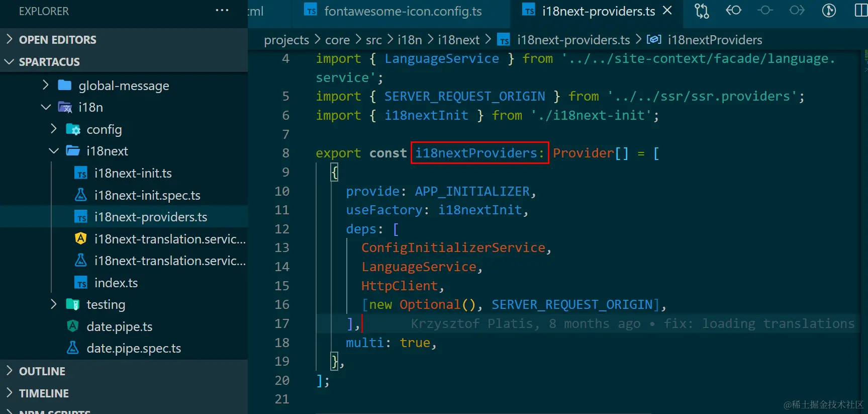This screenshot has width=868, height=414.
Task: Close the i18next-providers.ts tab
Action: point(667,10)
